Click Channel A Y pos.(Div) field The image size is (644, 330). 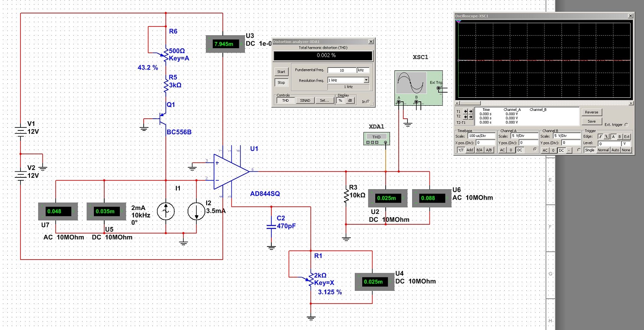coord(528,143)
